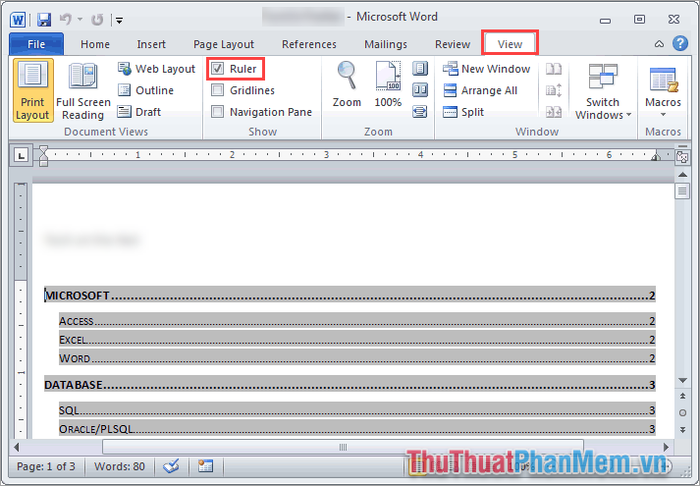
Task: Go to the References tab
Action: tap(309, 44)
